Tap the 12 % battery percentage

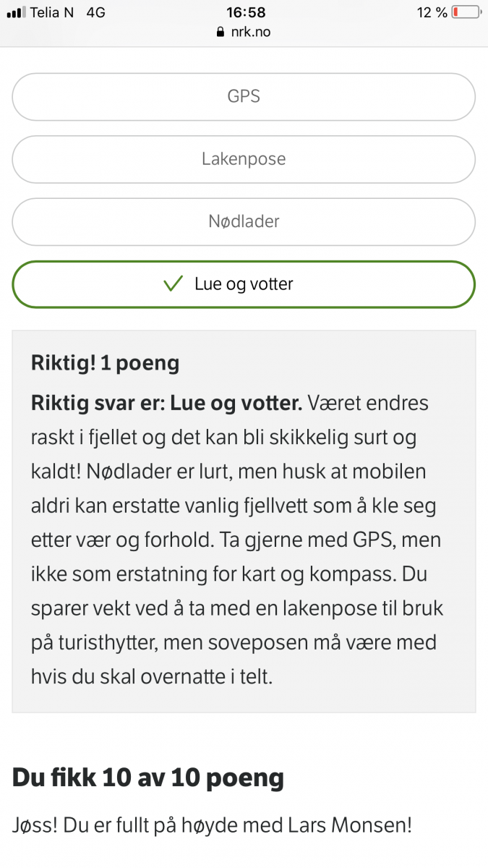click(432, 12)
